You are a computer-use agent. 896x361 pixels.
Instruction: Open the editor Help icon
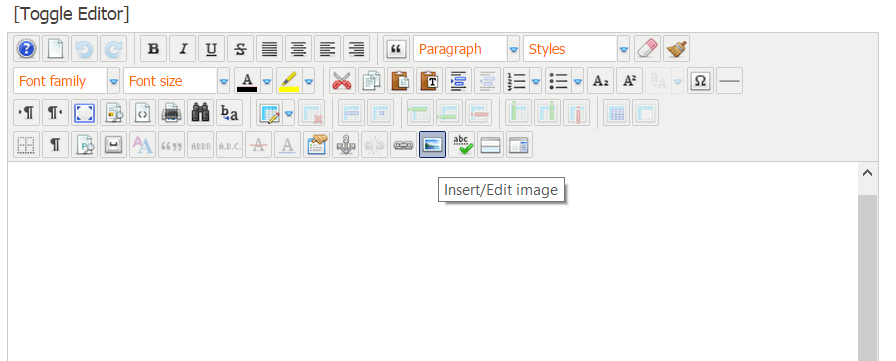tap(26, 49)
